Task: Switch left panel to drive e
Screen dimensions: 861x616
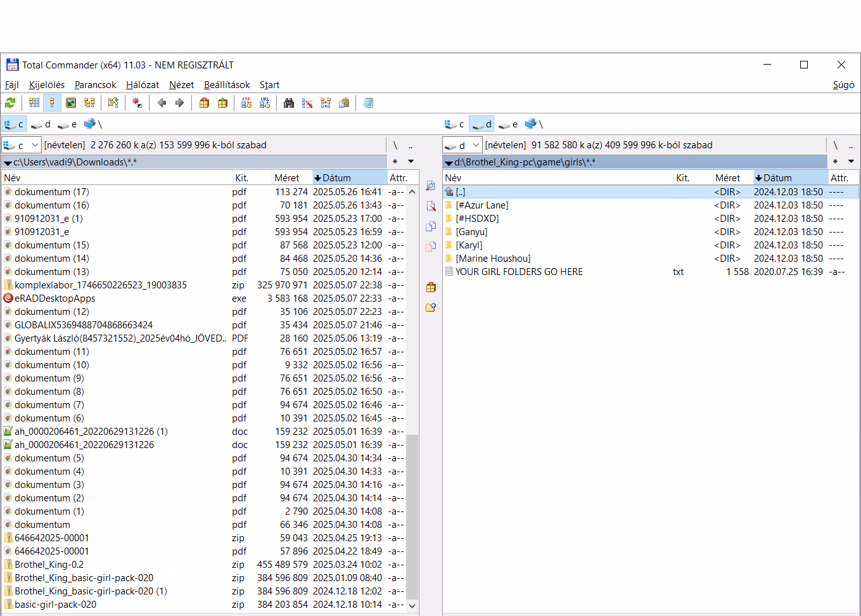Action: (x=67, y=124)
